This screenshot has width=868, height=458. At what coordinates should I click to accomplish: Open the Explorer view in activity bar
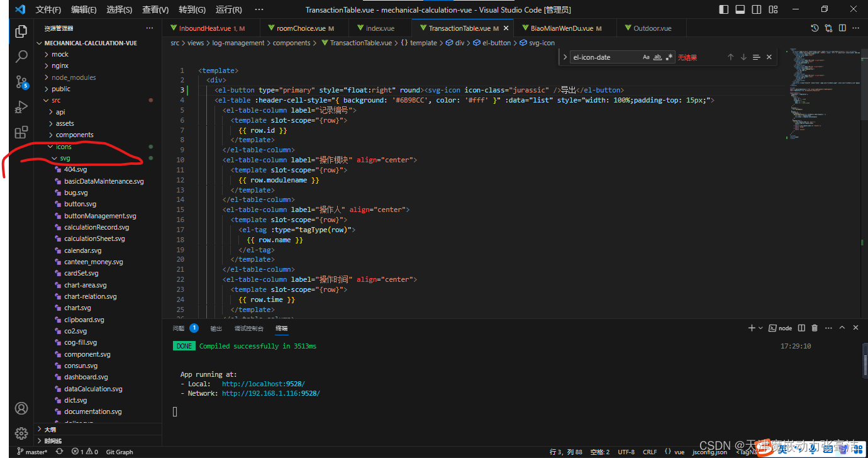(x=21, y=31)
